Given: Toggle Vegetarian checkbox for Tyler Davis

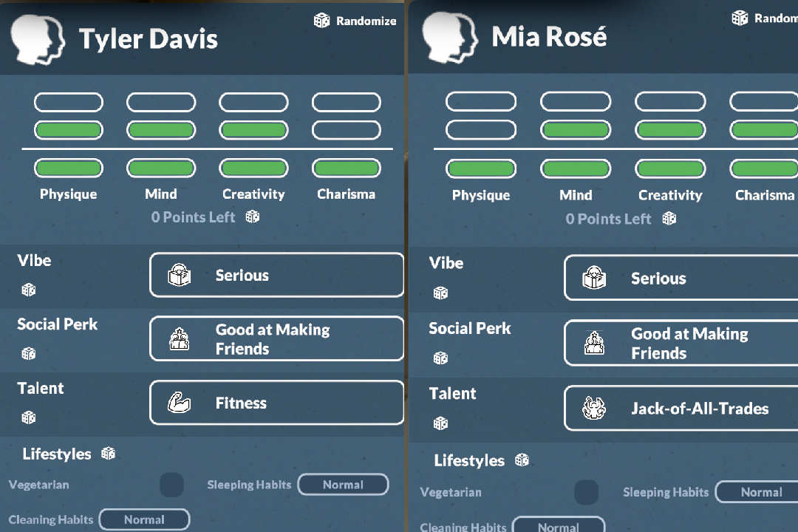Looking at the screenshot, I should pos(171,485).
